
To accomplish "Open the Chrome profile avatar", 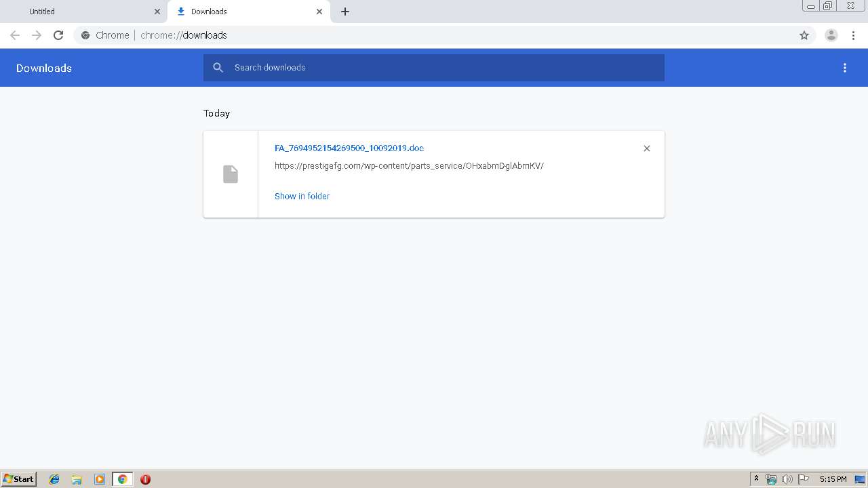I will 831,35.
